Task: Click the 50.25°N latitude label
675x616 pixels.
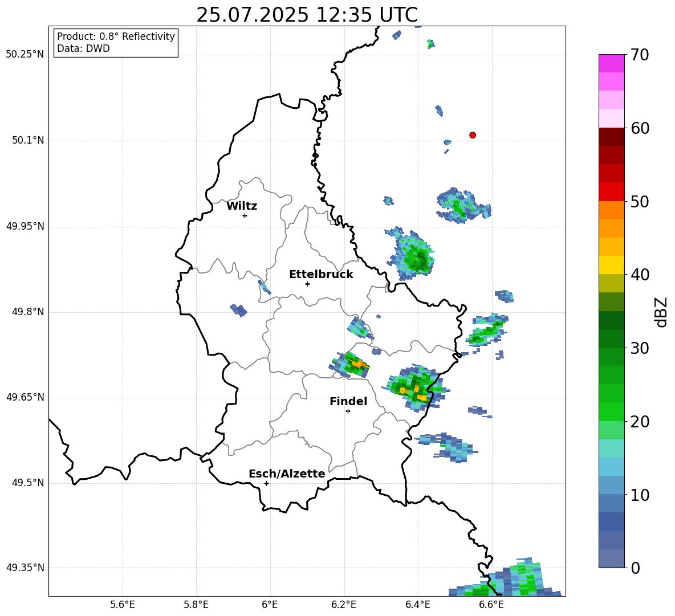Action: point(25,55)
